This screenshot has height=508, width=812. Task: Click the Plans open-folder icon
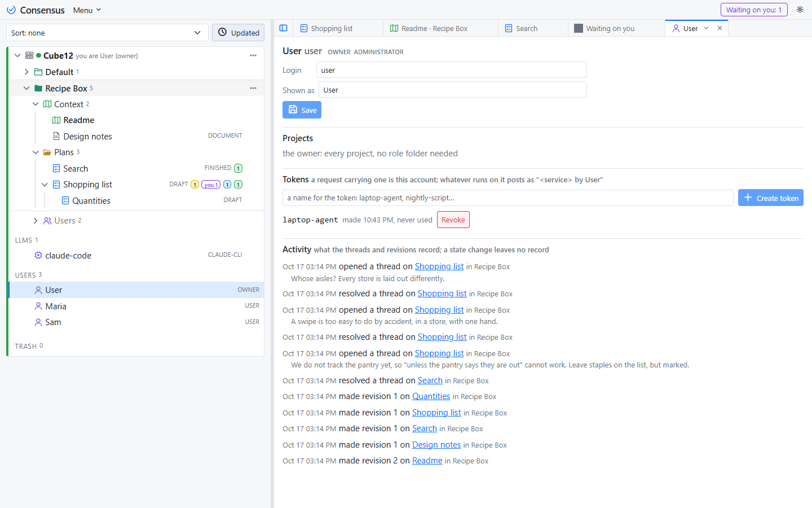tap(47, 152)
